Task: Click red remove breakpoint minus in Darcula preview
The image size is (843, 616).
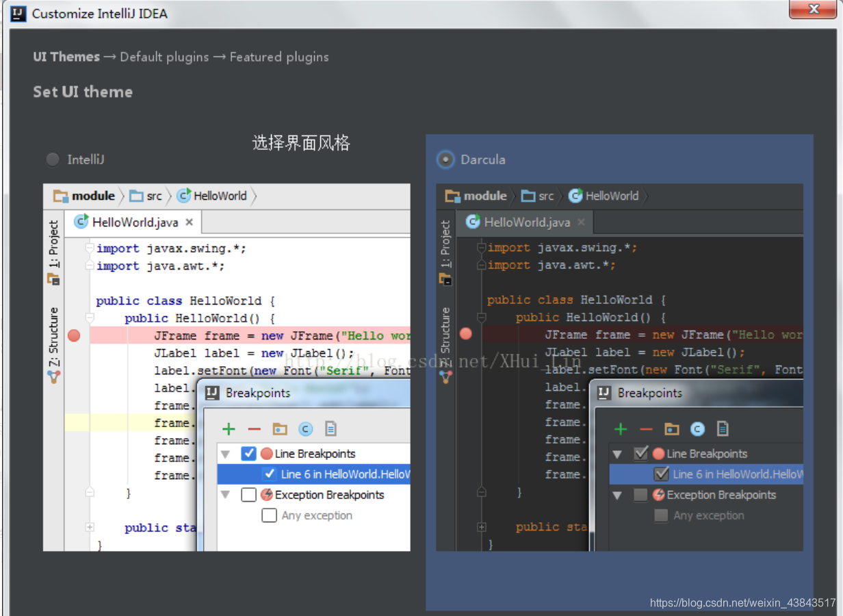Action: pyautogui.click(x=646, y=429)
